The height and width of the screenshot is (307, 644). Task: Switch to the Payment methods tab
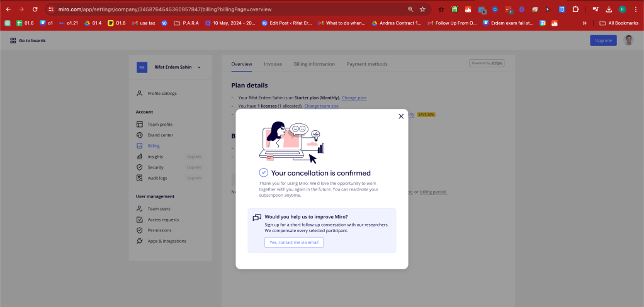point(367,64)
